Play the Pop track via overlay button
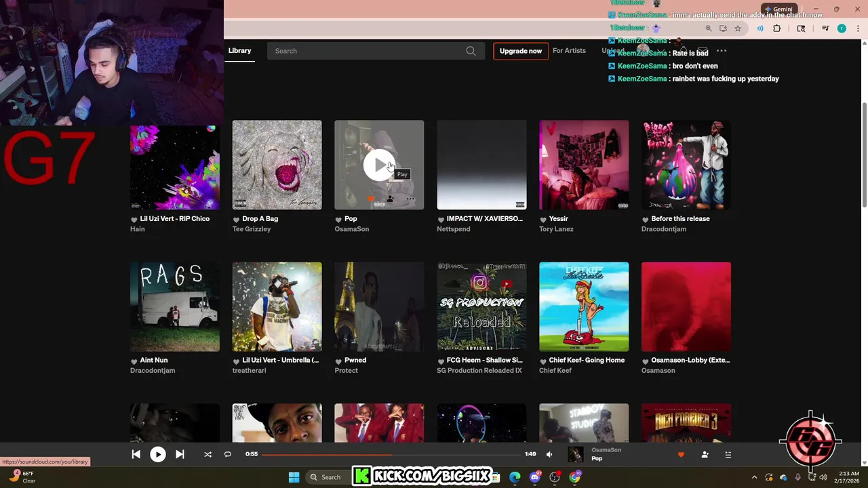This screenshot has width=868, height=488. tap(379, 165)
